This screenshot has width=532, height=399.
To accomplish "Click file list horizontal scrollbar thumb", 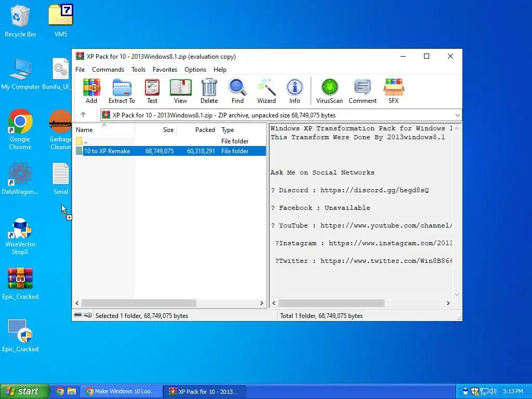I will coord(139,303).
